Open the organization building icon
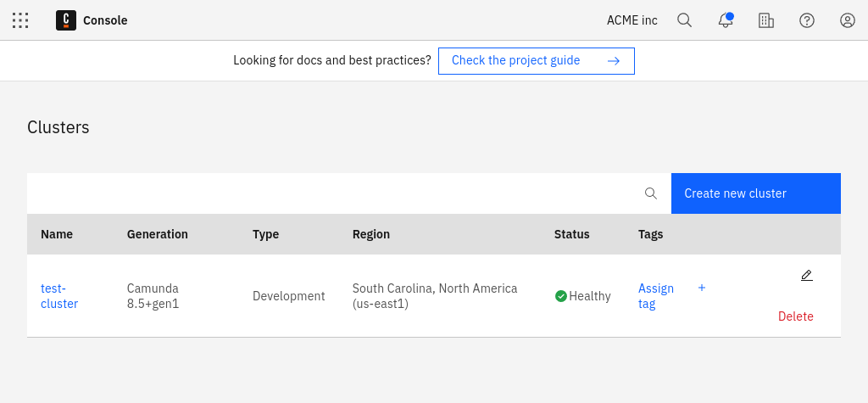The image size is (868, 403). (765, 20)
